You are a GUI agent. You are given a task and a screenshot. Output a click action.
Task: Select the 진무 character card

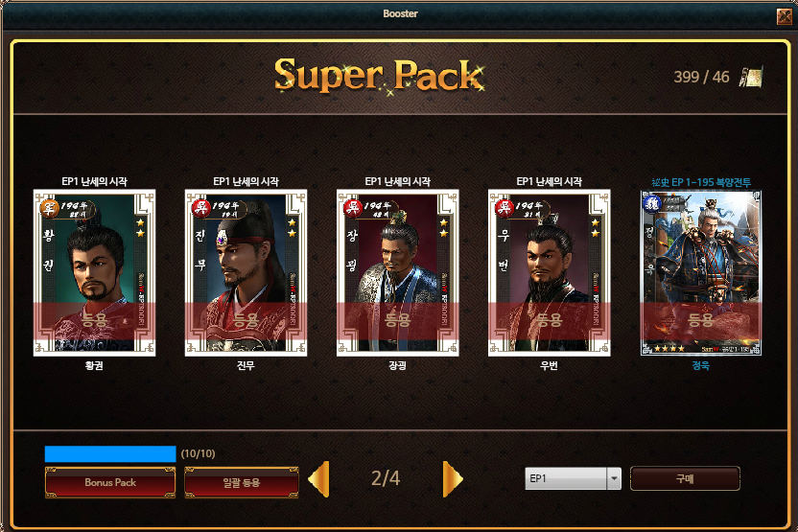pos(246,272)
